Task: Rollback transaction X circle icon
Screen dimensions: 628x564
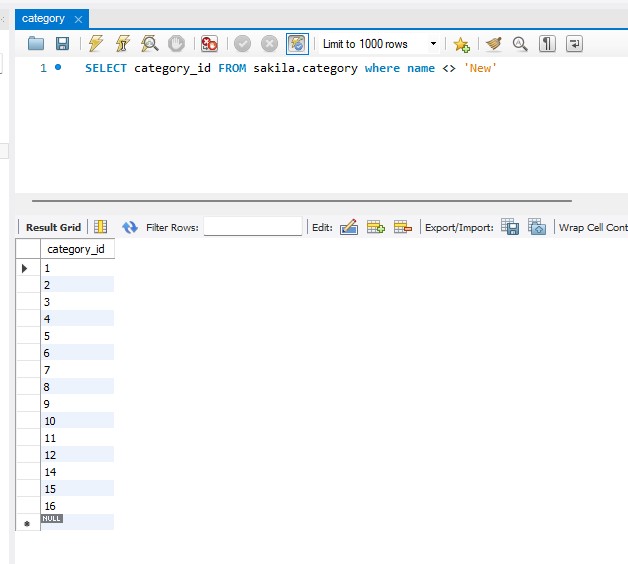Action: (x=269, y=43)
